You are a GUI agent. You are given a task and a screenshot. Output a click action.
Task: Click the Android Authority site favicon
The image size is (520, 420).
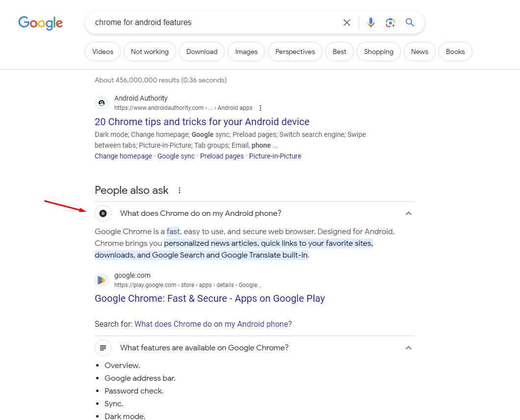pyautogui.click(x=102, y=103)
